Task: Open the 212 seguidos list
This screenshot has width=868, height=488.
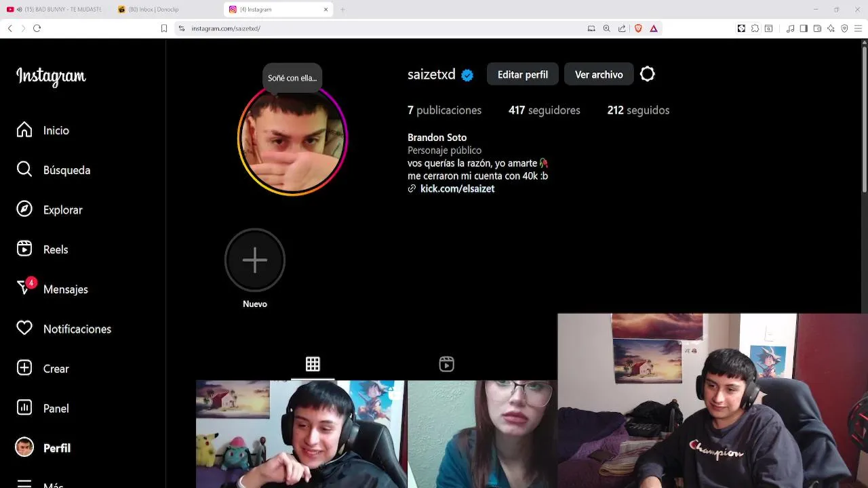Action: (638, 110)
